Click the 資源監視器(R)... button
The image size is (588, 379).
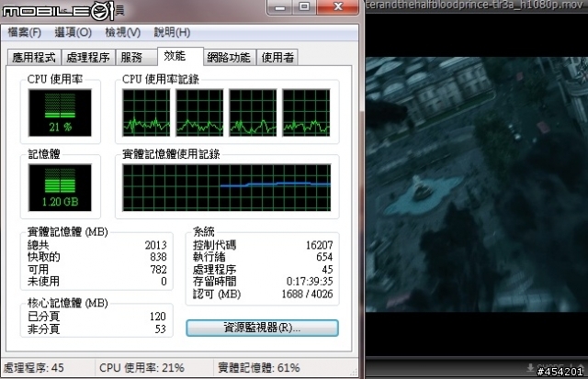(262, 328)
